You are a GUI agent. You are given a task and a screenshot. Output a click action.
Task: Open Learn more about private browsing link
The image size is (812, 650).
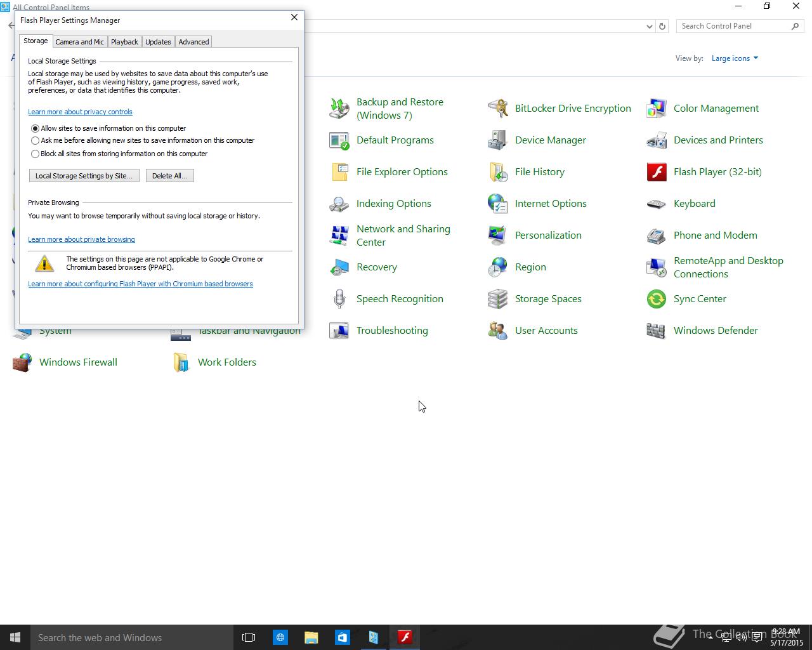tap(81, 239)
